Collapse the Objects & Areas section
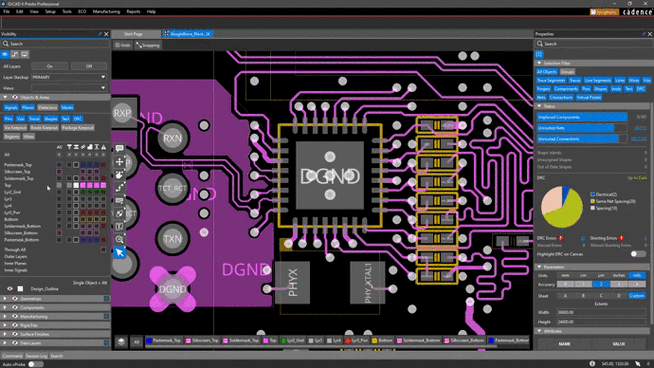 pyautogui.click(x=5, y=97)
